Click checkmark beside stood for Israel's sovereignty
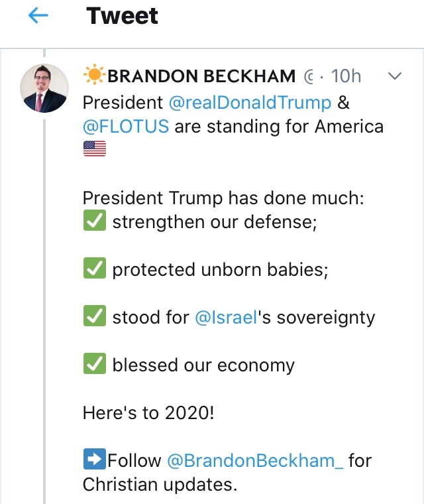424x504 pixels. (95, 316)
